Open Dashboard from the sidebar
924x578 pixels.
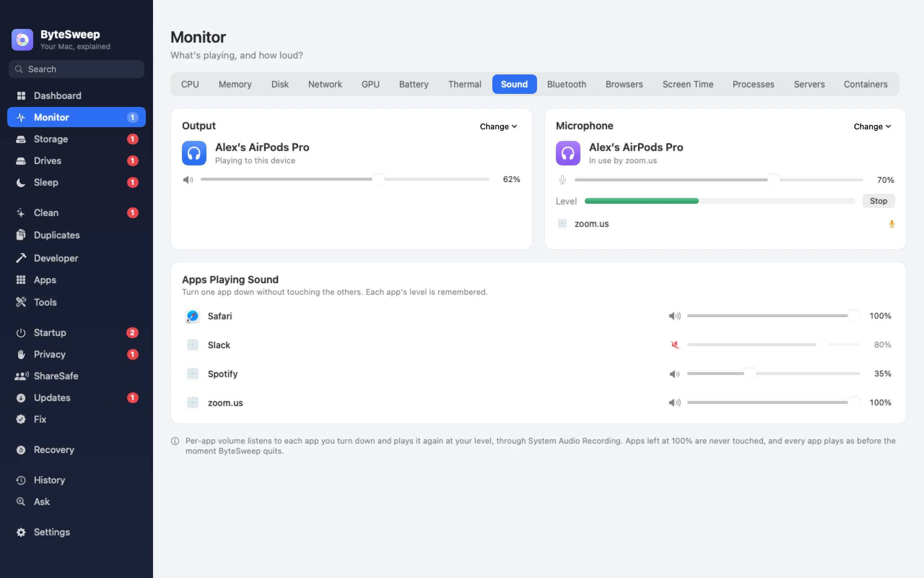(x=77, y=96)
